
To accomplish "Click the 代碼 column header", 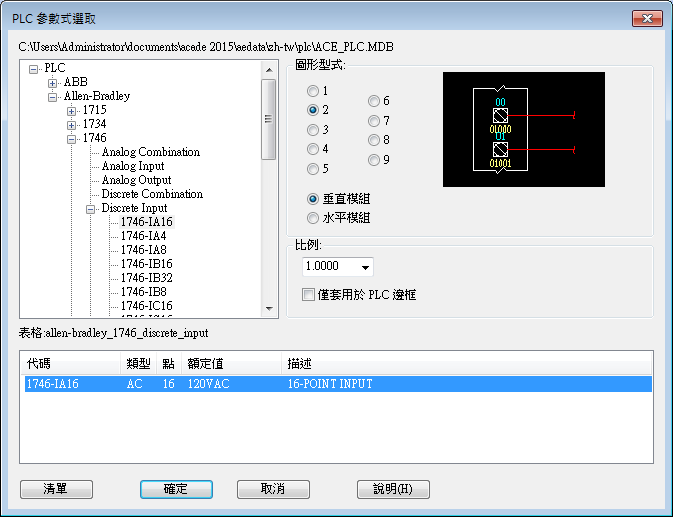I will 72,364.
